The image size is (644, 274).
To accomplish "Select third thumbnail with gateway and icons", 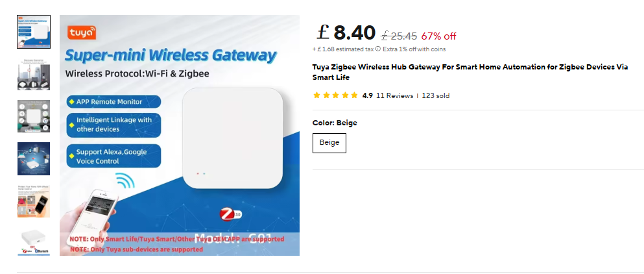I will [x=34, y=116].
